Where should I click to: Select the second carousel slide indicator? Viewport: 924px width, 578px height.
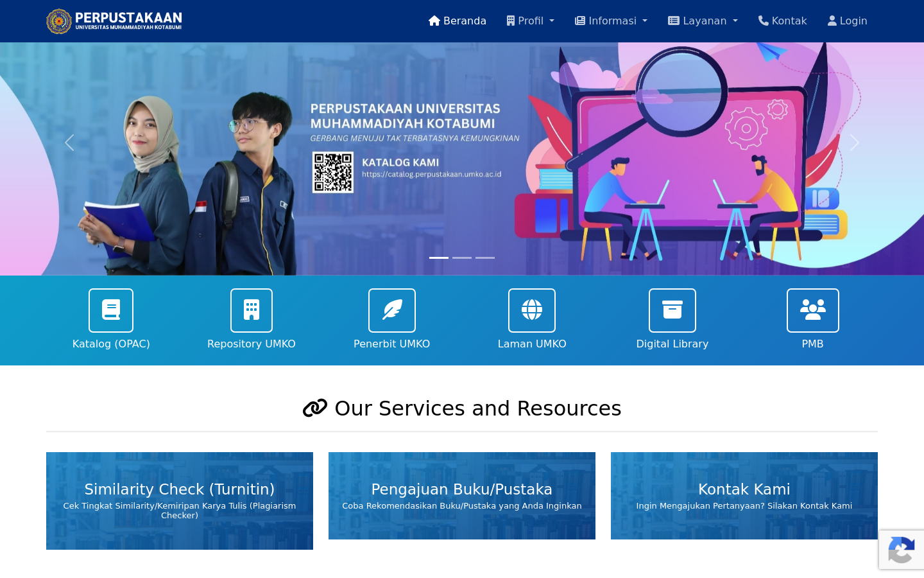462,258
